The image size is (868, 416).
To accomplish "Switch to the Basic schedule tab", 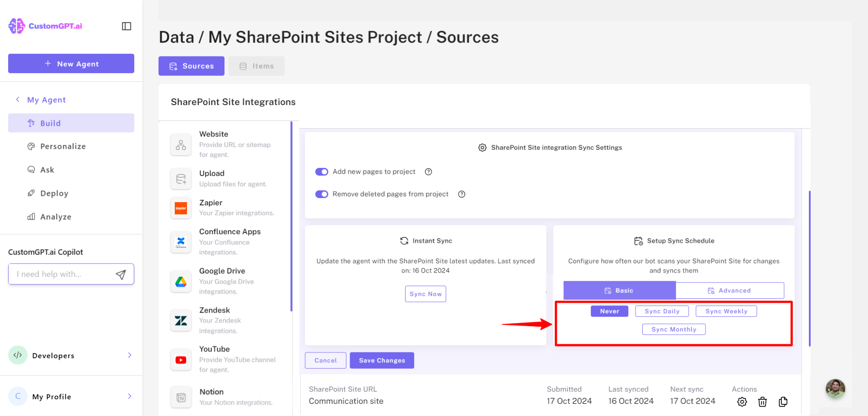I will point(620,291).
